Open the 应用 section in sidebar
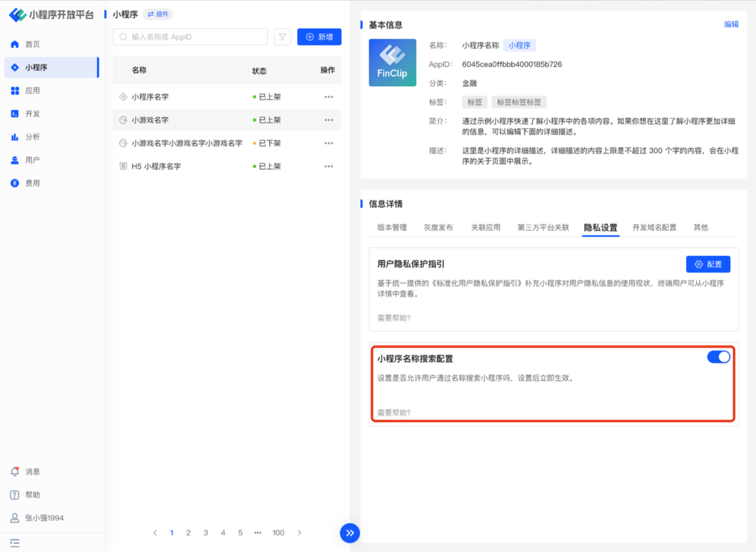Screen dimensions: 756x552 [15, 91]
